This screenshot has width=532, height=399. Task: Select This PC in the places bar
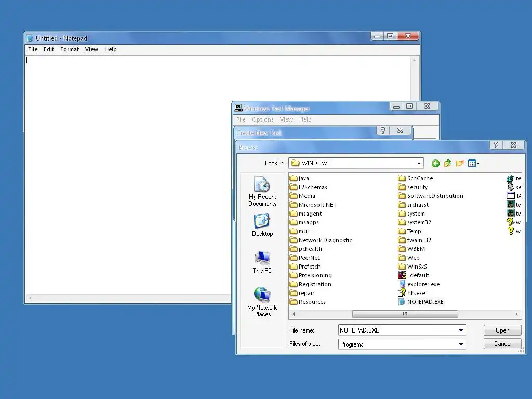point(262,262)
